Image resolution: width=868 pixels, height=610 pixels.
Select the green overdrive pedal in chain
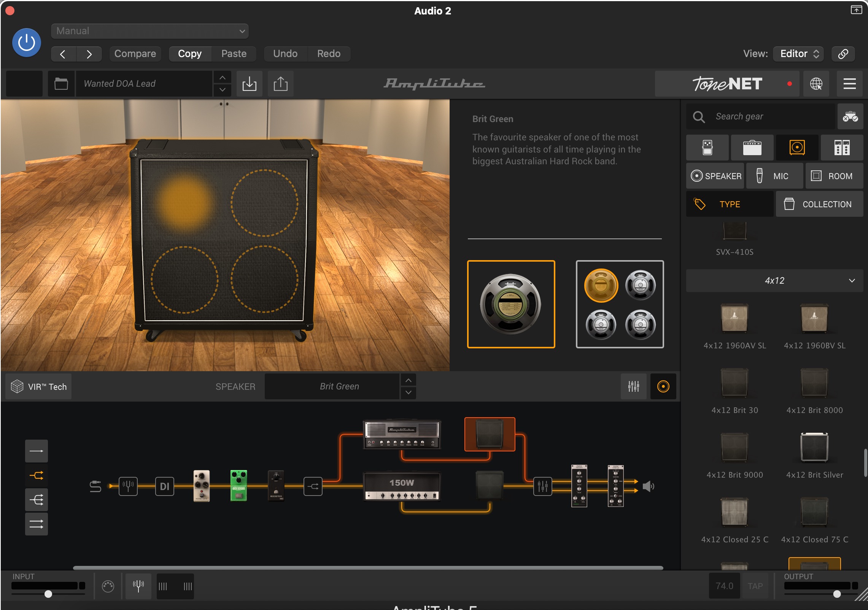pos(239,486)
